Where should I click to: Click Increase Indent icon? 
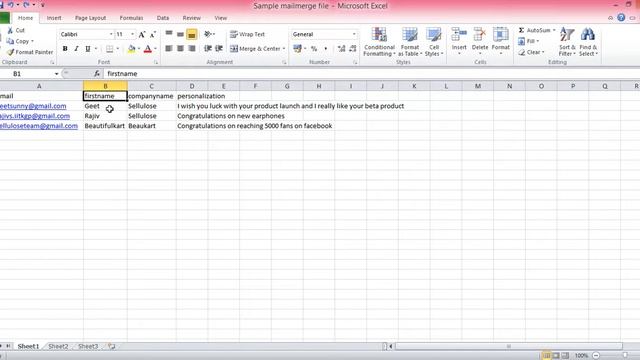tap(219, 49)
